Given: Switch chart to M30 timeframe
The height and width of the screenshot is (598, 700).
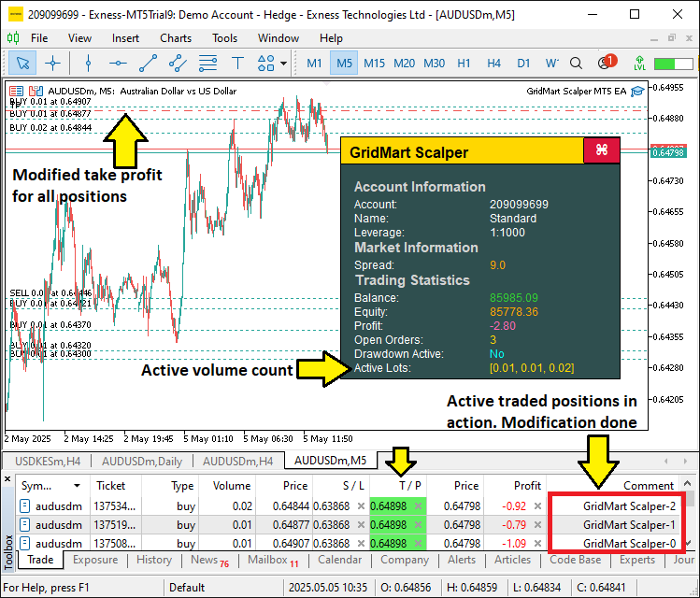Looking at the screenshot, I should (434, 64).
